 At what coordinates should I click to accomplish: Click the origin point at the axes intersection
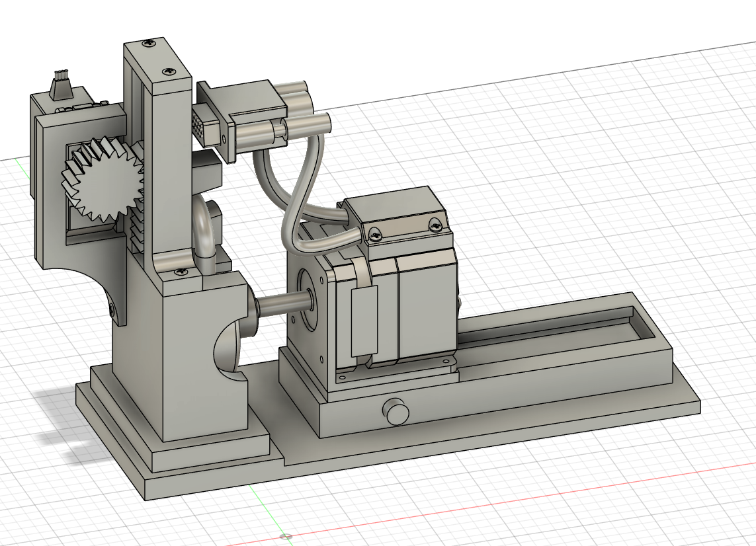click(x=286, y=537)
